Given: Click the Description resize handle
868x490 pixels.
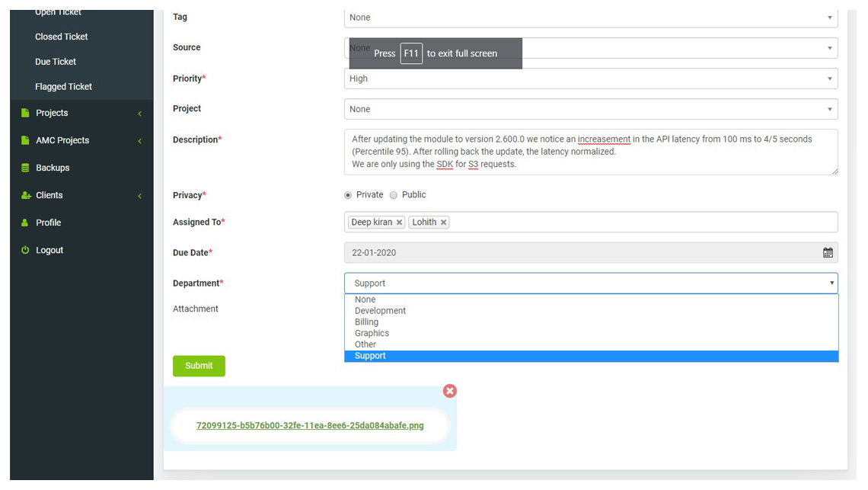Looking at the screenshot, I should pyautogui.click(x=834, y=171).
